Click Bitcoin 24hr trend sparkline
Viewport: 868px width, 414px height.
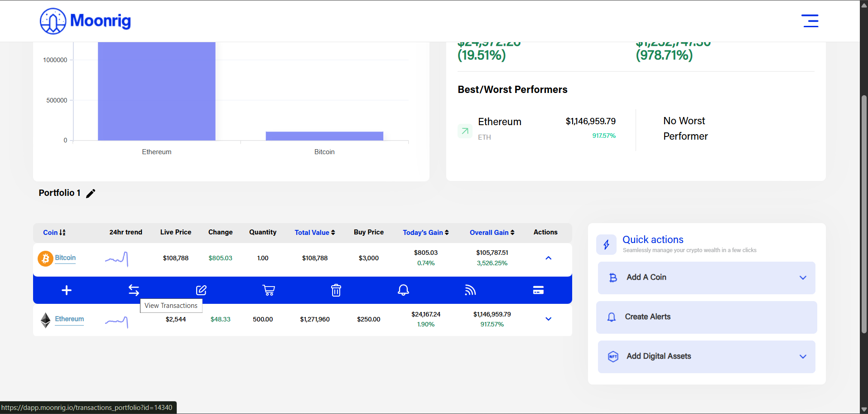[x=117, y=259]
